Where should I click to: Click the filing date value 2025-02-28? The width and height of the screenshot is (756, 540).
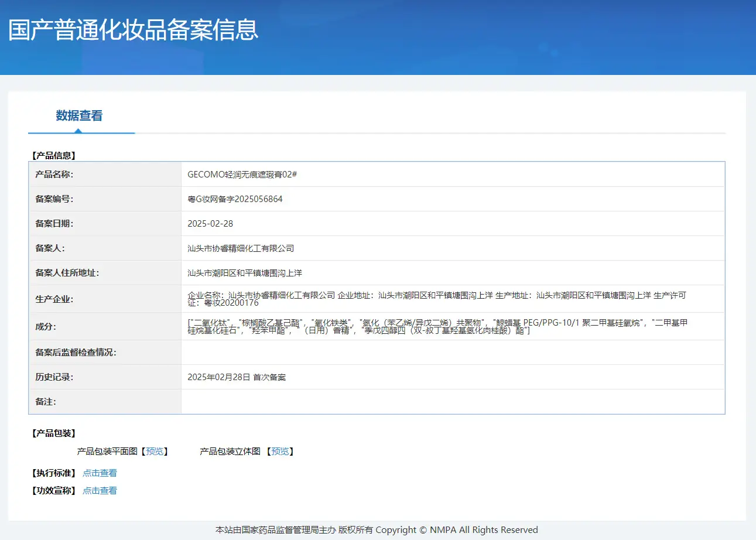pyautogui.click(x=210, y=224)
